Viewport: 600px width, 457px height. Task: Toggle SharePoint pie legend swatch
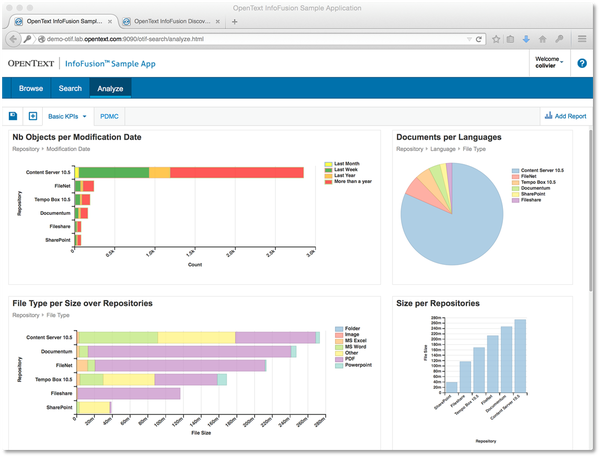click(515, 194)
